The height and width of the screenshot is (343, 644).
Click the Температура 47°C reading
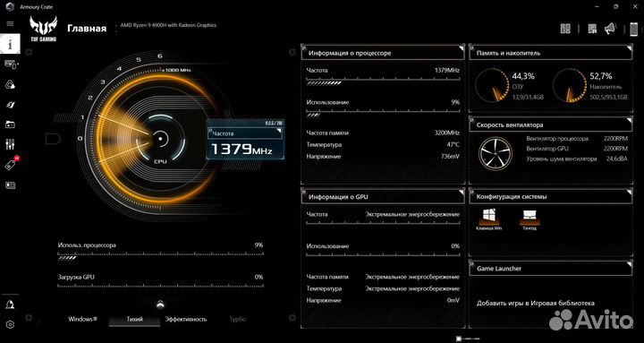coord(383,145)
